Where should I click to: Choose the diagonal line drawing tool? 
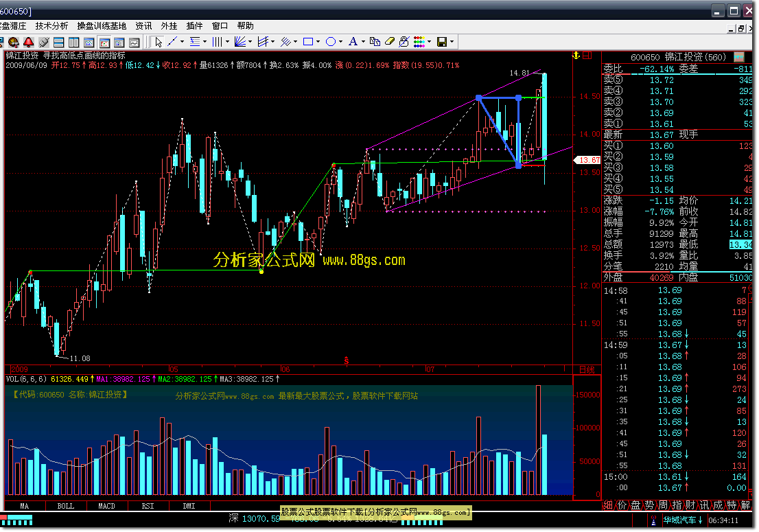click(x=172, y=42)
